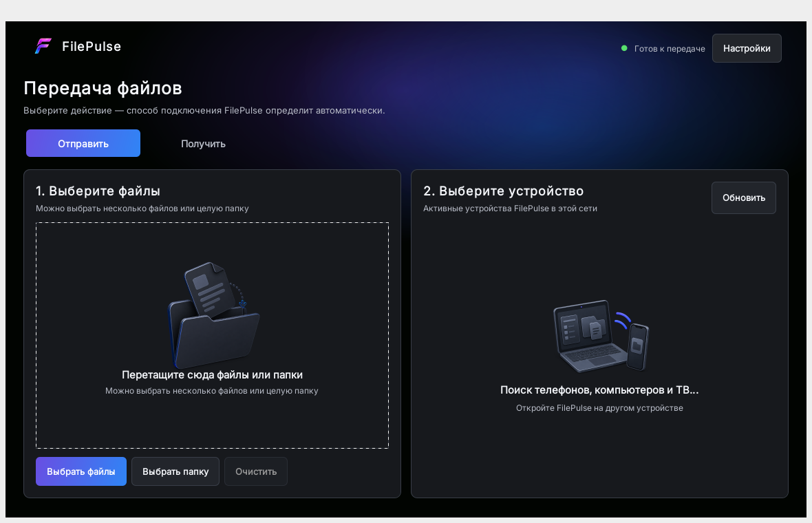812x523 pixels.
Task: Click Откройте FilePulse на другом устройстве text
Action: pos(599,408)
